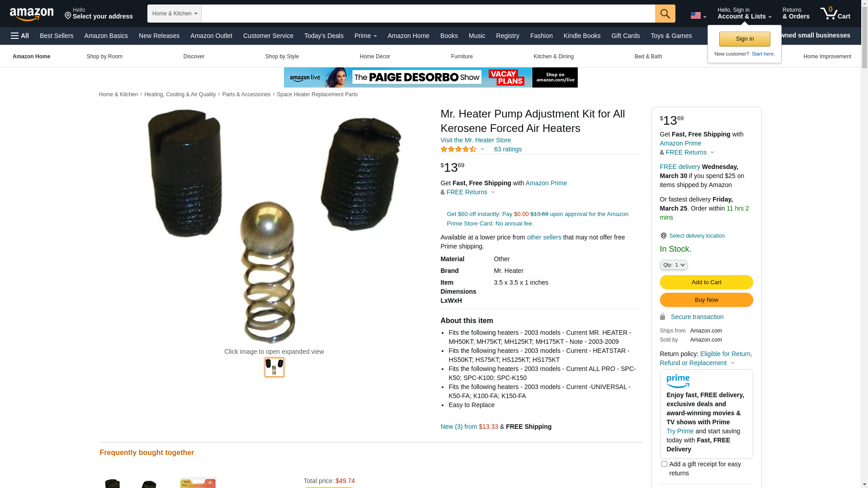
Task: Open the Qty quantity dropdown
Action: [674, 265]
